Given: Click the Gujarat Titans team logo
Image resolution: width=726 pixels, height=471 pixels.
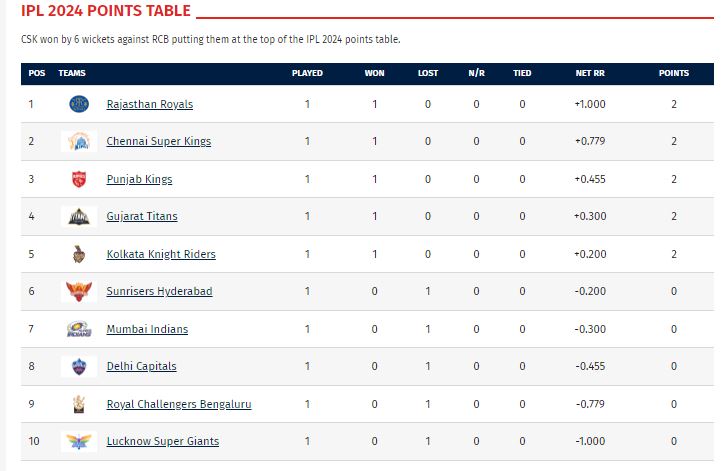Looking at the screenshot, I should point(78,217).
